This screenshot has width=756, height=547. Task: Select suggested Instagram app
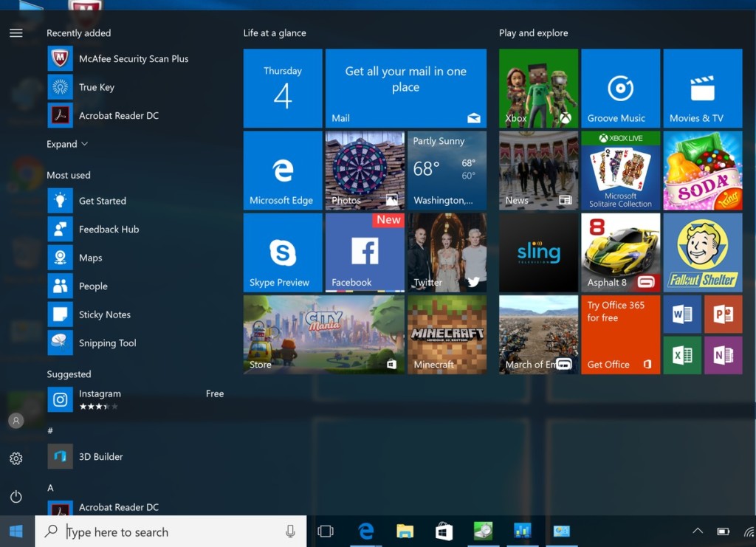(137, 399)
